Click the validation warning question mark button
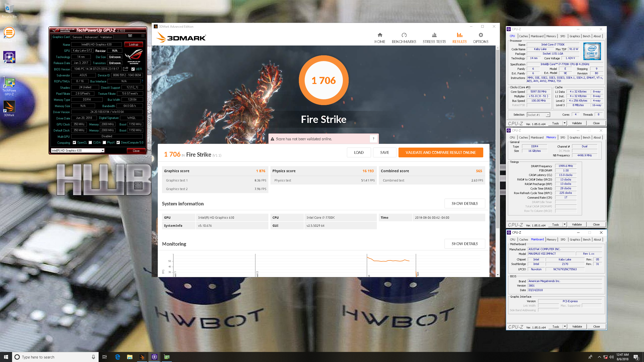The image size is (644, 362). 374,139
